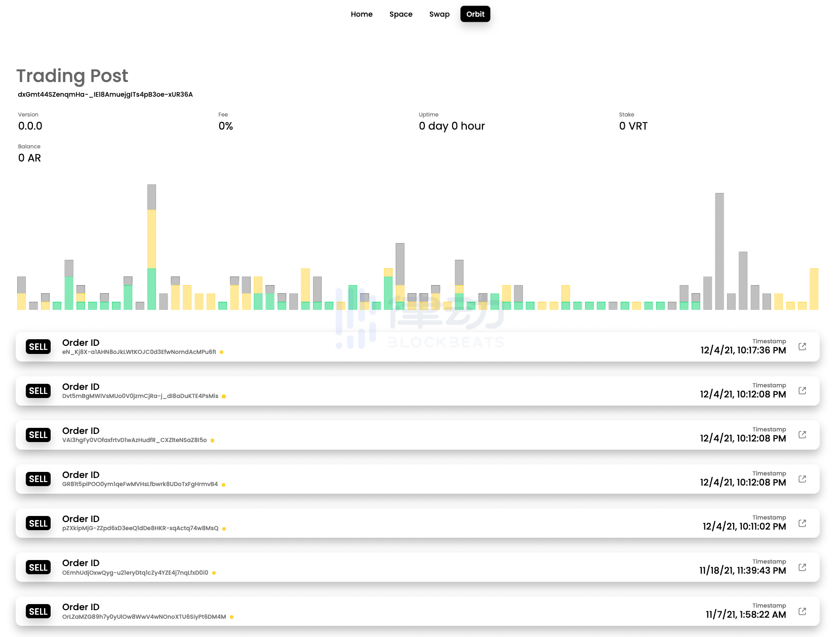This screenshot has height=637, width=840.
Task: Click SELL badge on order eN_Kj8X
Action: 38,347
